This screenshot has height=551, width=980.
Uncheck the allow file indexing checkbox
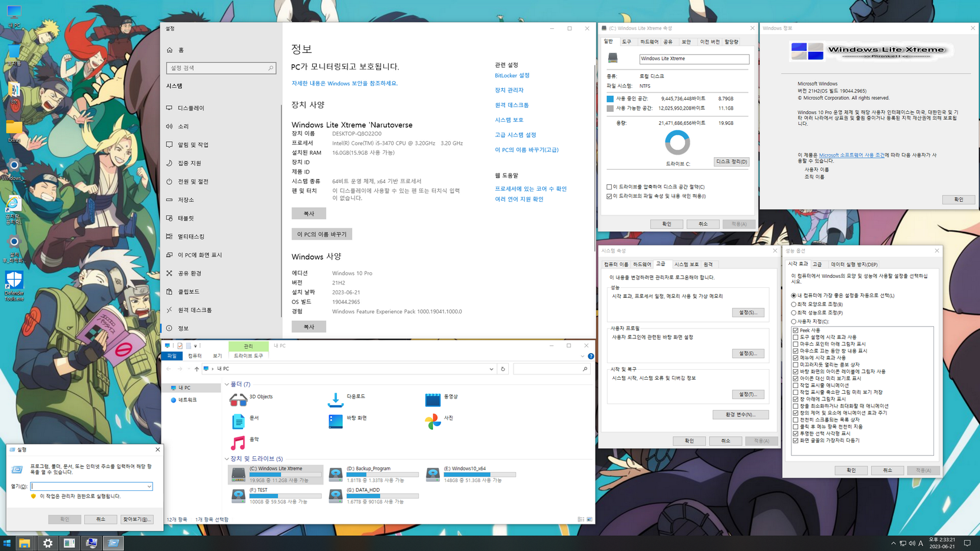pyautogui.click(x=609, y=196)
